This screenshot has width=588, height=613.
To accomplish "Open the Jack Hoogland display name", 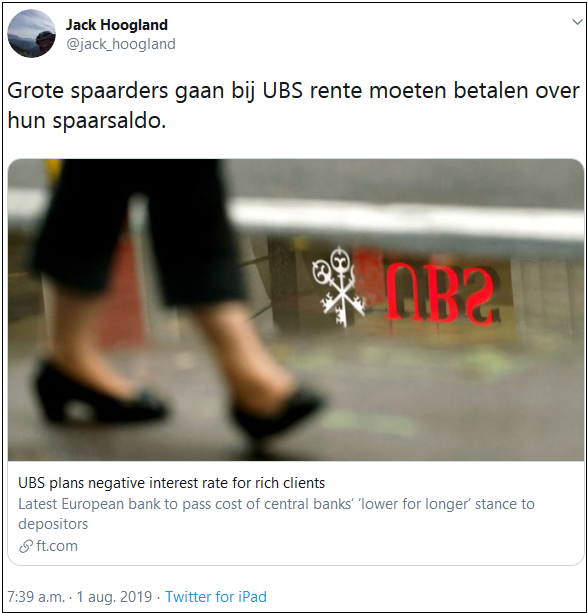I will (x=117, y=25).
